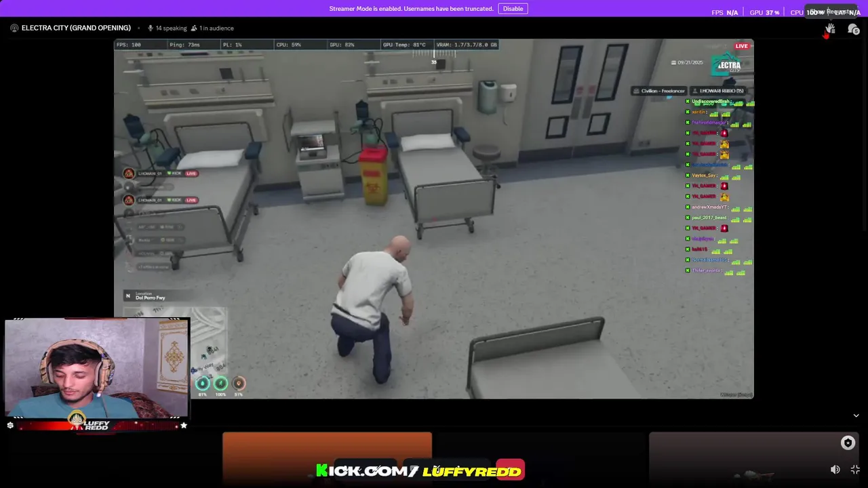Exit fullscreen with the minimize arrows icon
Viewport: 868px width, 488px height.
tap(855, 469)
